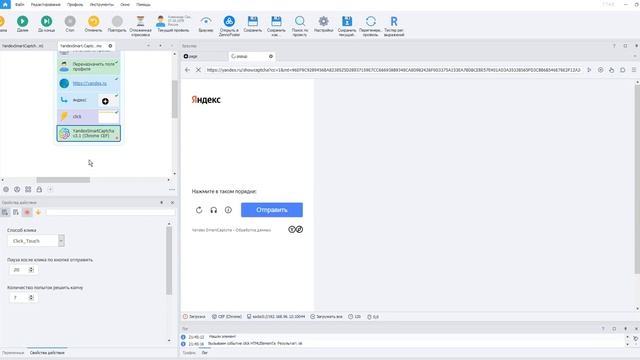Screen dimensions: 640x360
Task: Click the home icon in title bar
Action: point(5,4)
